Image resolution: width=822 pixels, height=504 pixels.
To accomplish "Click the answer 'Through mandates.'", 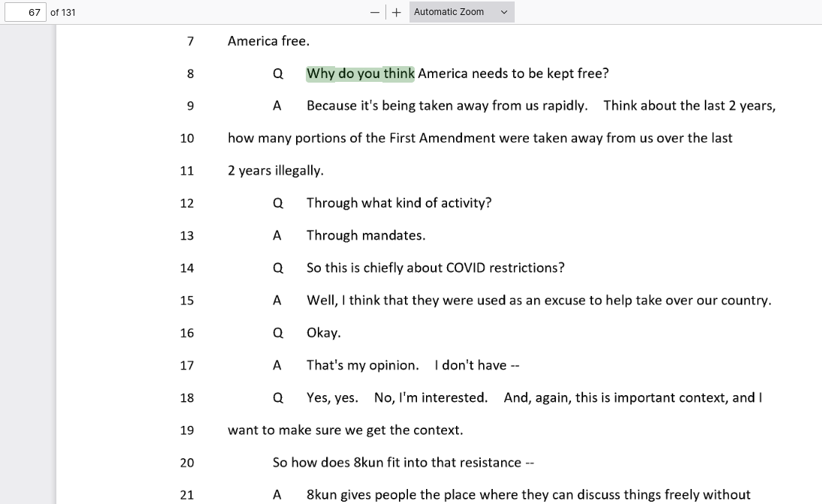I will coord(366,236).
